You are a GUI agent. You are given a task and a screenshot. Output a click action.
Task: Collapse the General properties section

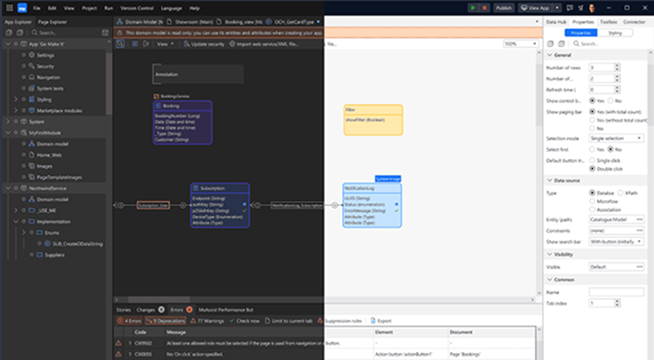[549, 55]
